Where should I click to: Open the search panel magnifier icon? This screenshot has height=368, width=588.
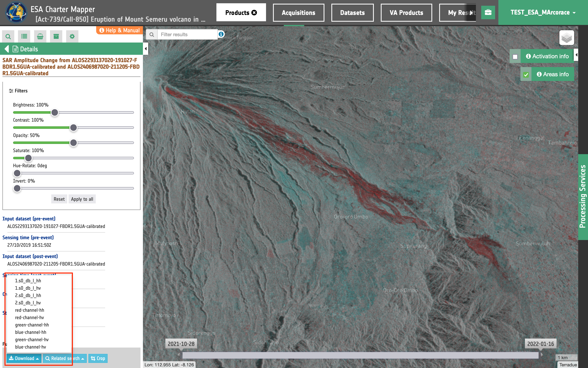coord(8,37)
